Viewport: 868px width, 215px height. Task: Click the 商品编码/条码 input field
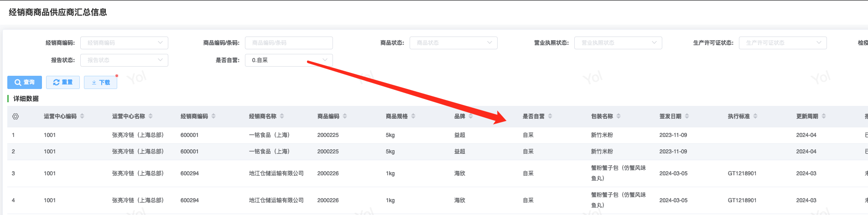click(289, 43)
